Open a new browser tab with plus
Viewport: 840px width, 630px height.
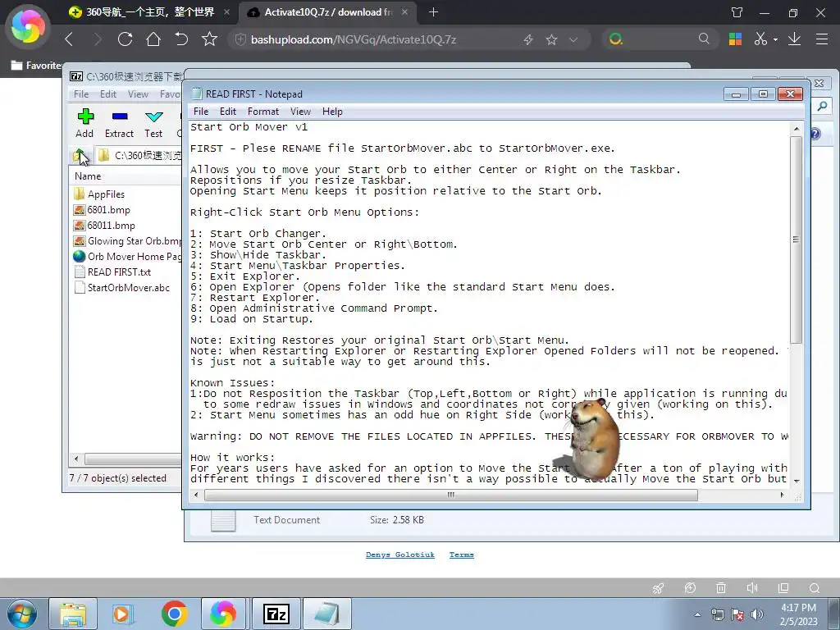(x=433, y=11)
